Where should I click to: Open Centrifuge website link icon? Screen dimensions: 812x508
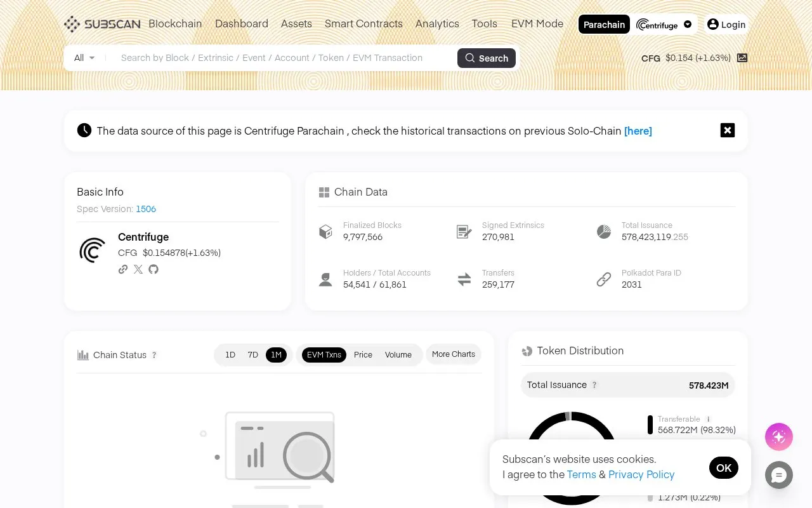(123, 269)
